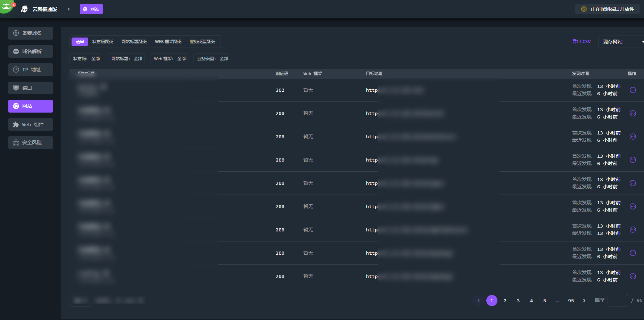
Task: Open the IP 地址 sidebar page
Action: (x=31, y=69)
